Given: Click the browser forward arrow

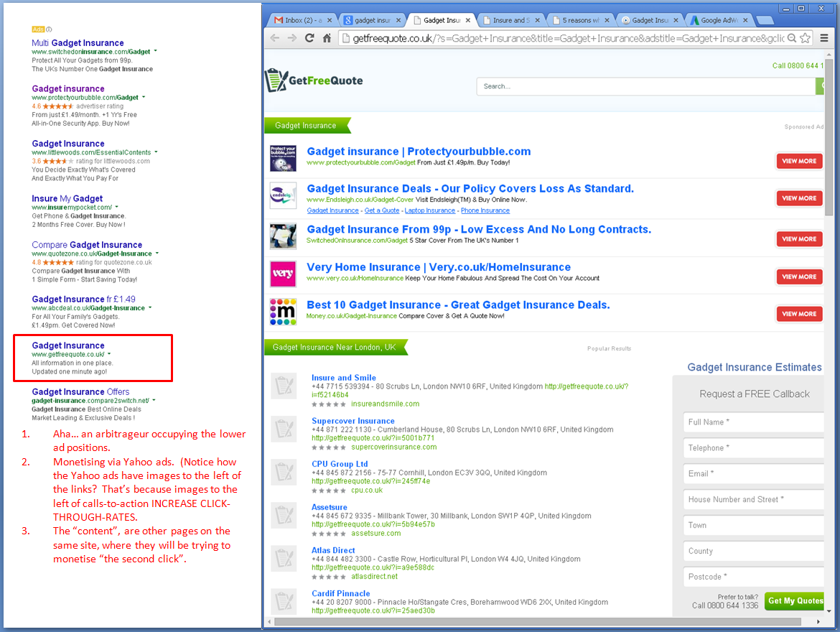Looking at the screenshot, I should point(292,38).
